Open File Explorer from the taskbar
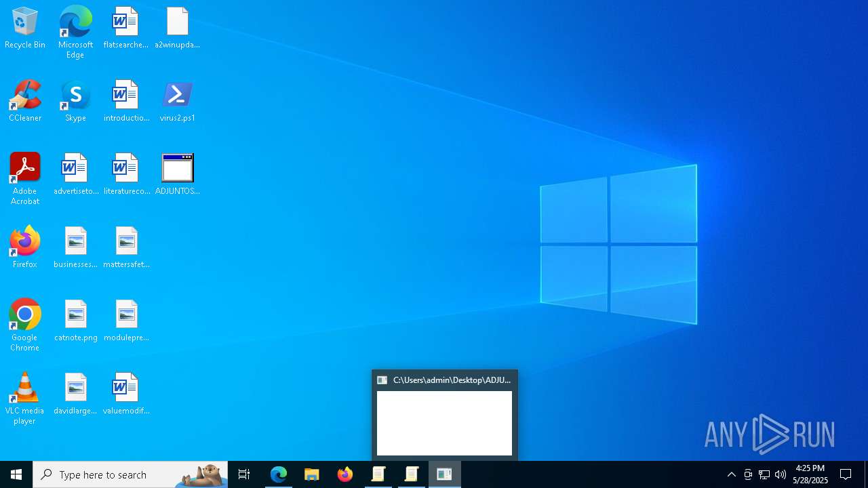The image size is (868, 488). [312, 474]
